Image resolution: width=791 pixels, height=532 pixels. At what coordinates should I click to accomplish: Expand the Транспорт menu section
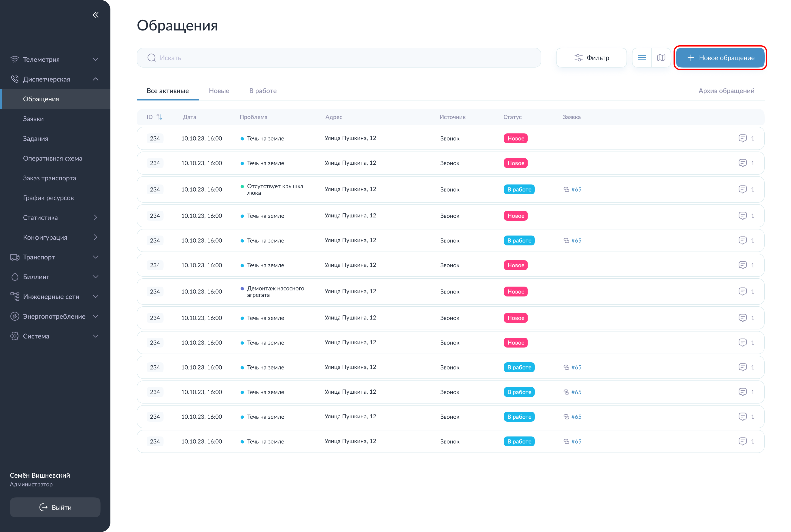tap(95, 257)
